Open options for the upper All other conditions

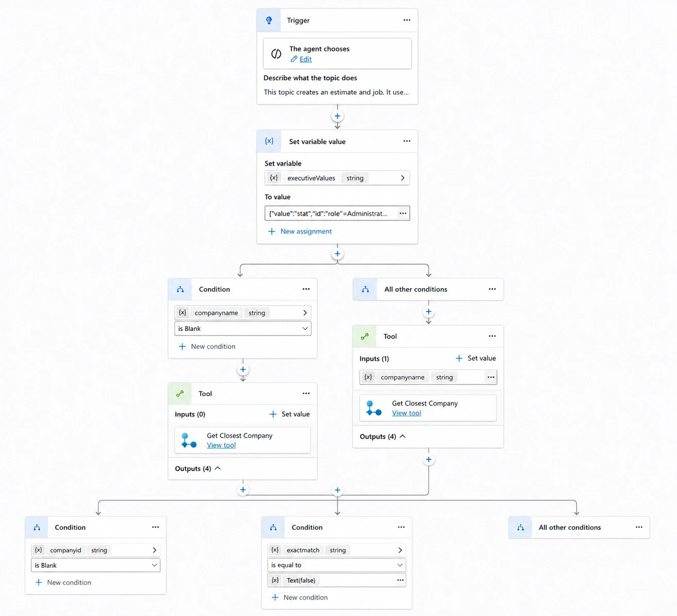492,289
